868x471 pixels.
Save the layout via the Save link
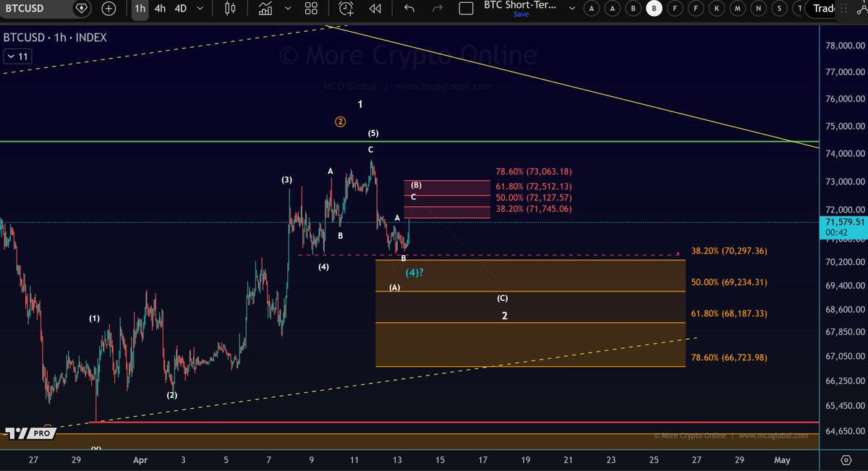point(521,14)
